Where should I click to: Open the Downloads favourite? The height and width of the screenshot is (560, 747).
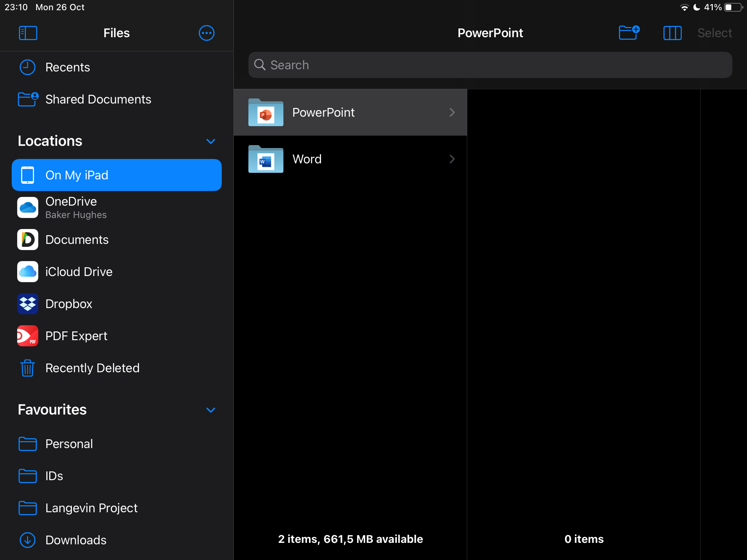[x=76, y=540]
